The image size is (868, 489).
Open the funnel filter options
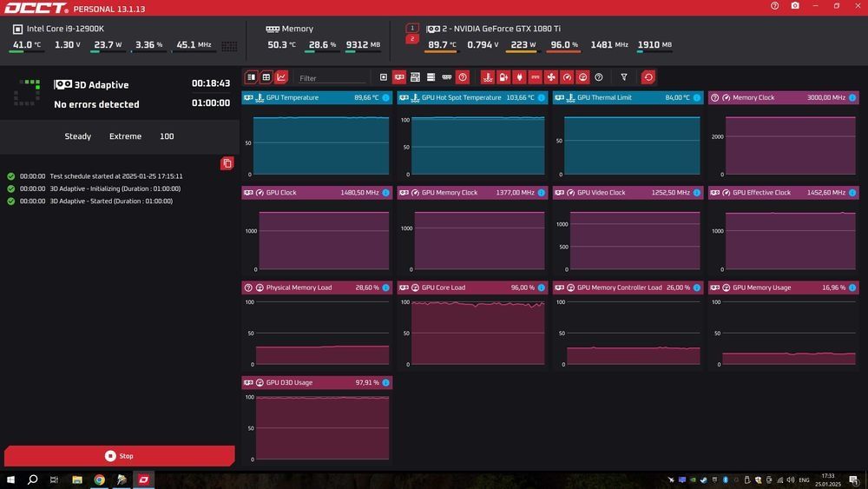coord(624,77)
